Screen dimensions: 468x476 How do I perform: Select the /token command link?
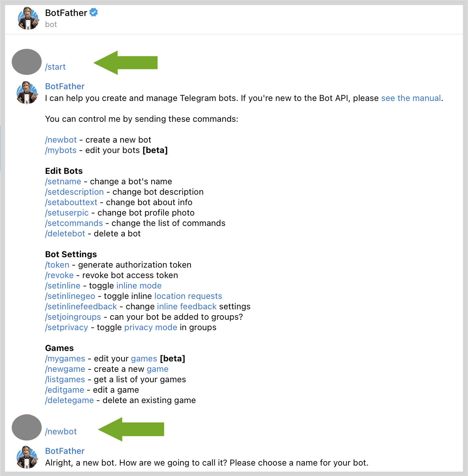coord(57,265)
